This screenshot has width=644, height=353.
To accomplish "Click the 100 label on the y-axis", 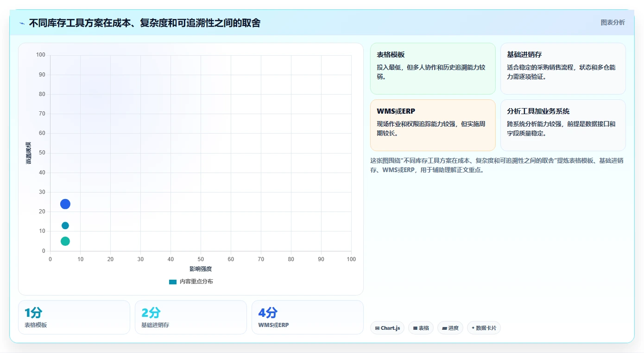I will (x=41, y=55).
